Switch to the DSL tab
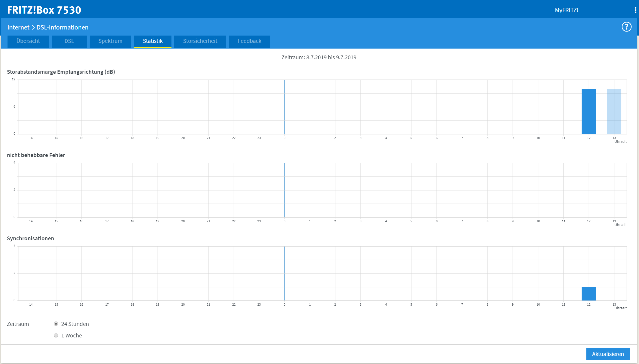Viewport: 639px width, 364px height. 69,41
